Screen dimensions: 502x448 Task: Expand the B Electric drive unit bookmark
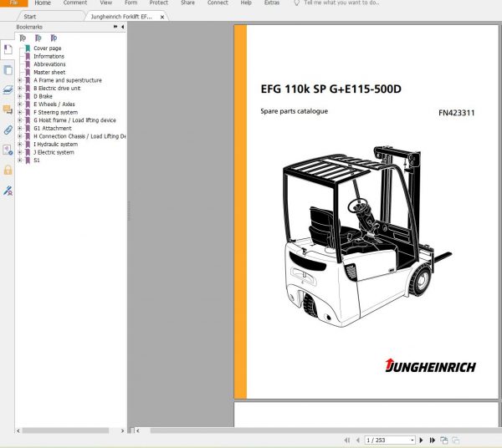click(20, 89)
